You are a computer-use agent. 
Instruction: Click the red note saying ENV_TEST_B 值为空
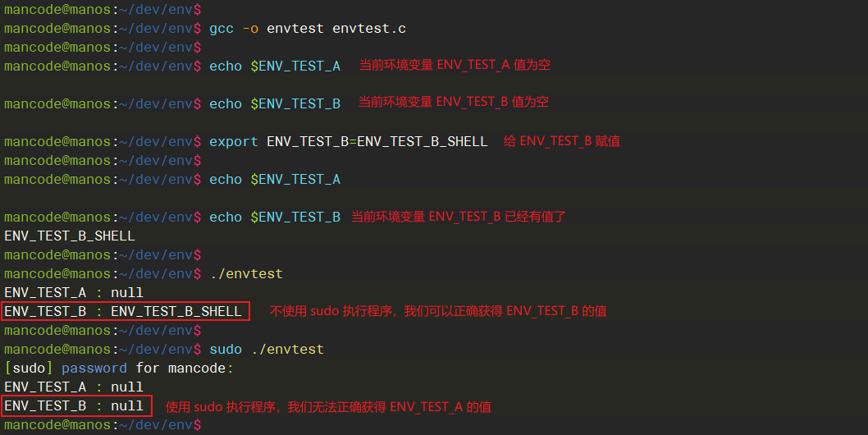click(454, 102)
